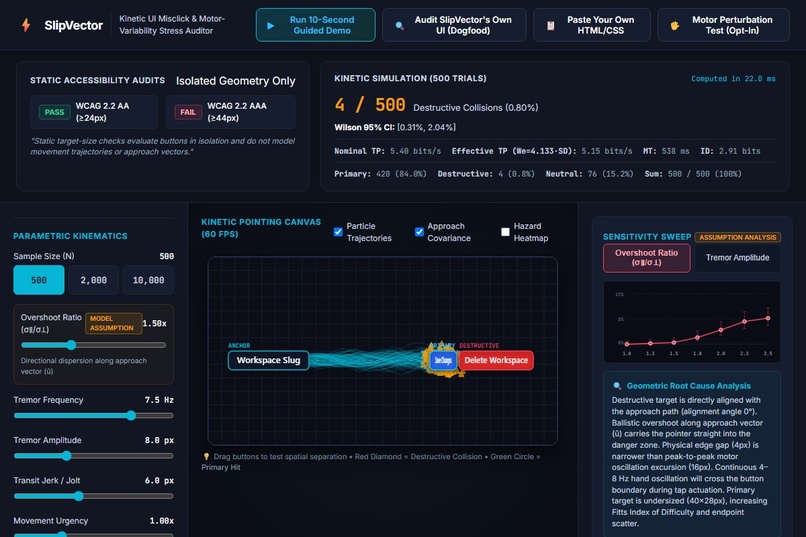This screenshot has width=806, height=537.
Task: Uncheck the Approach Covariance checkbox
Action: click(x=419, y=232)
